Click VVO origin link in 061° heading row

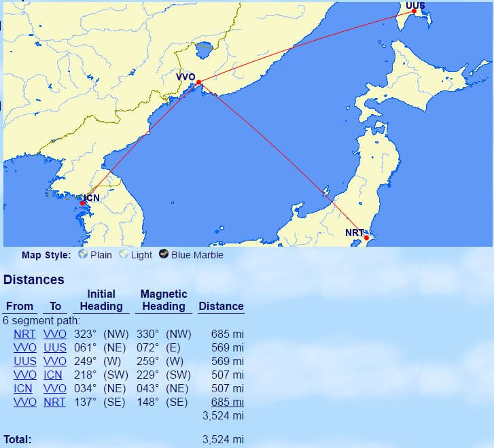pyautogui.click(x=24, y=347)
